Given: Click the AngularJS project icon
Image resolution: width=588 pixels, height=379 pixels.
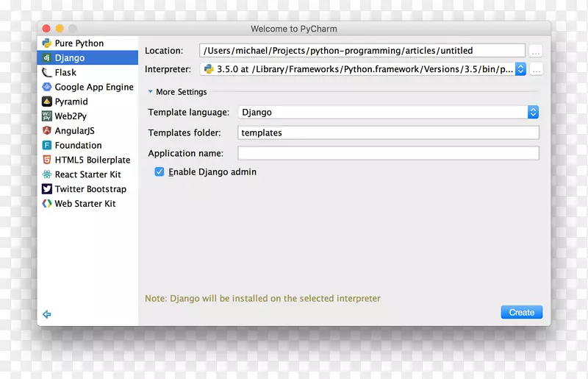Looking at the screenshot, I should tap(46, 131).
